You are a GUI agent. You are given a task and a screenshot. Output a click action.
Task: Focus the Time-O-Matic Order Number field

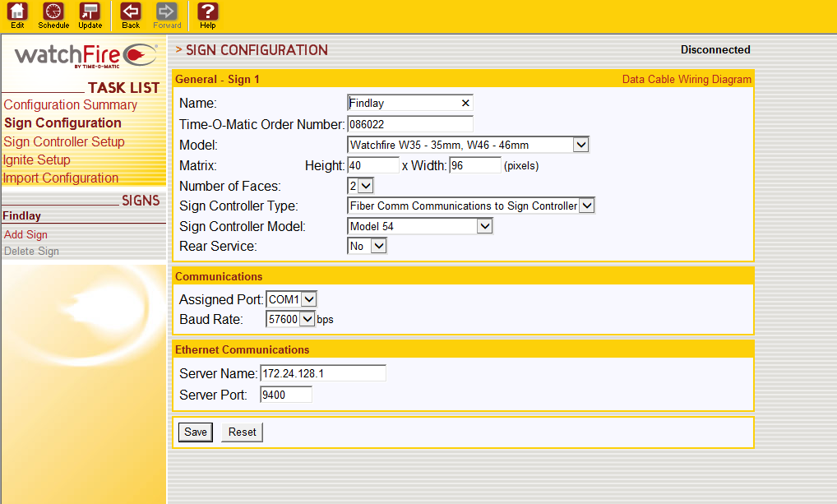pos(410,124)
